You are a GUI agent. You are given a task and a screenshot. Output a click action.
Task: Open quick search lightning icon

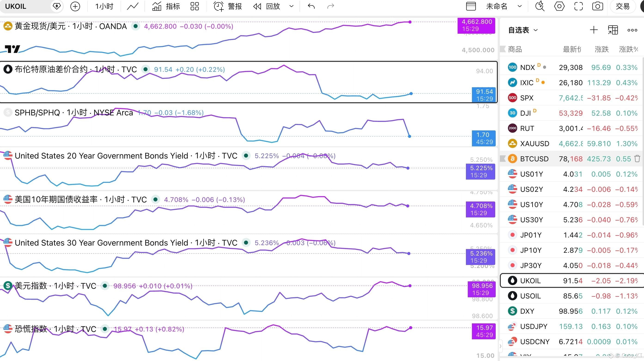pyautogui.click(x=540, y=6)
